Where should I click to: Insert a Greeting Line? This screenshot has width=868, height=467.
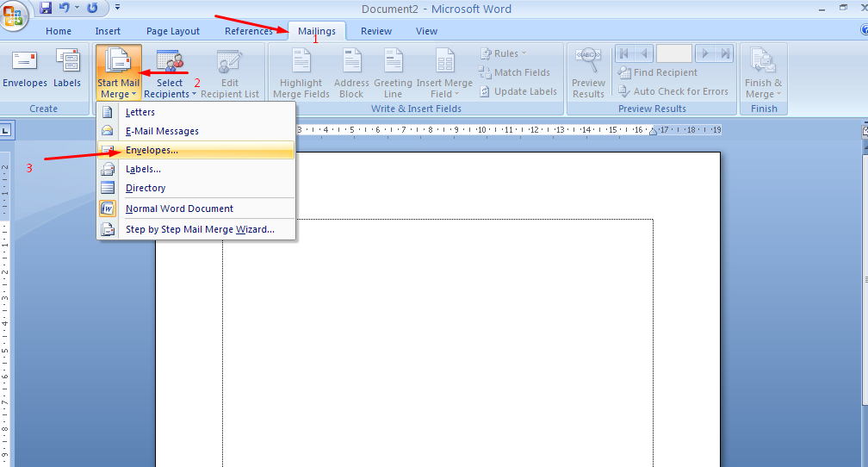[x=393, y=72]
